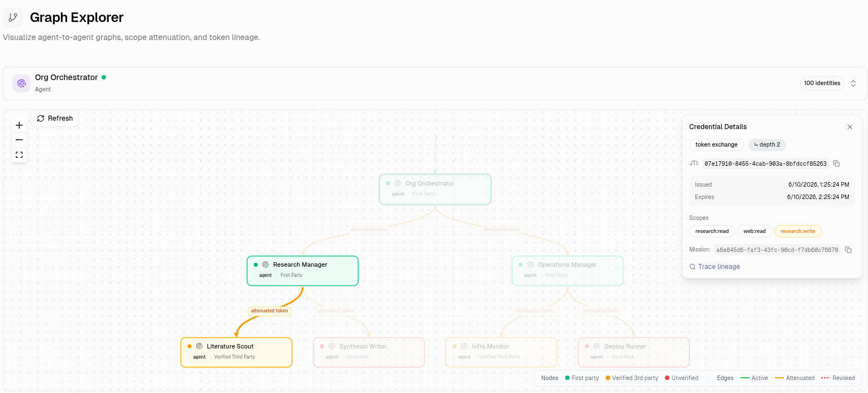This screenshot has width=868, height=393.
Task: Click the Refresh circular arrows icon
Action: tap(41, 118)
